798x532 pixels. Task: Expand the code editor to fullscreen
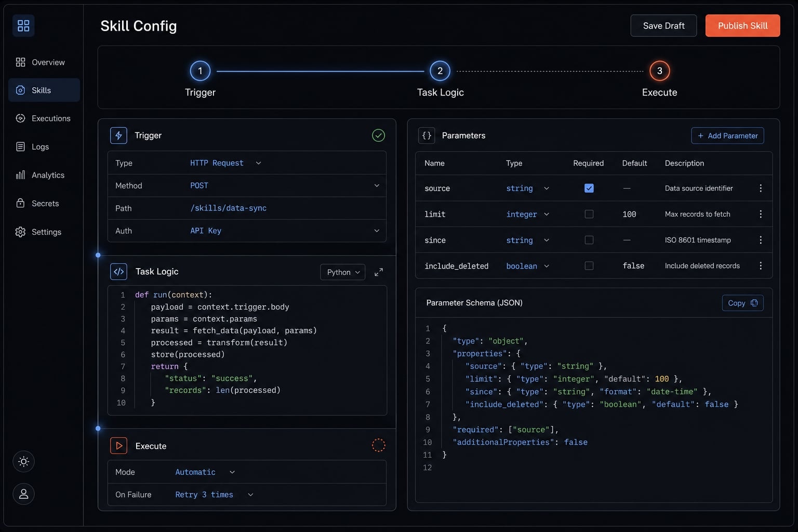click(x=379, y=272)
